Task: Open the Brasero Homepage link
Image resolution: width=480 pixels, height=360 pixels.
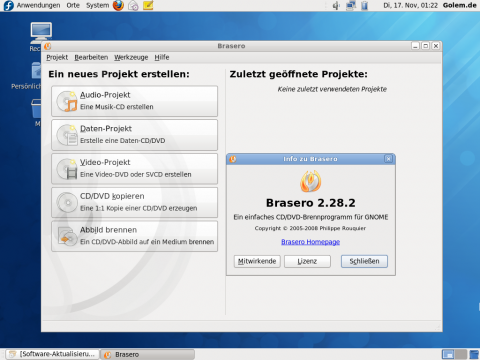Action: tap(310, 242)
